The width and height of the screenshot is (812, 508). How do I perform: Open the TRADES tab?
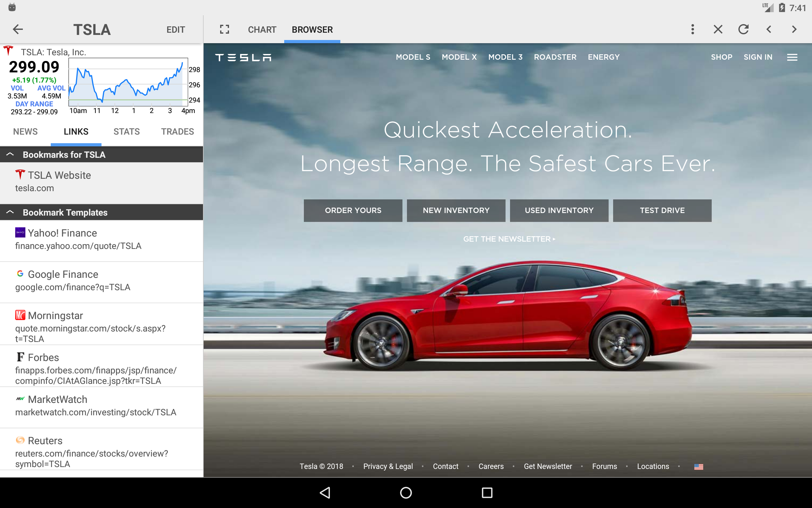tap(178, 132)
